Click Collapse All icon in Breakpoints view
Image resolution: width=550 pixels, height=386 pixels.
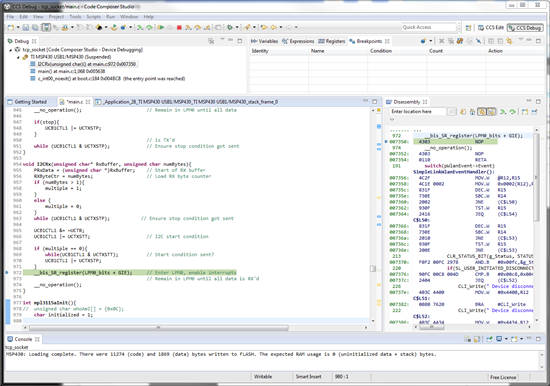[x=500, y=41]
